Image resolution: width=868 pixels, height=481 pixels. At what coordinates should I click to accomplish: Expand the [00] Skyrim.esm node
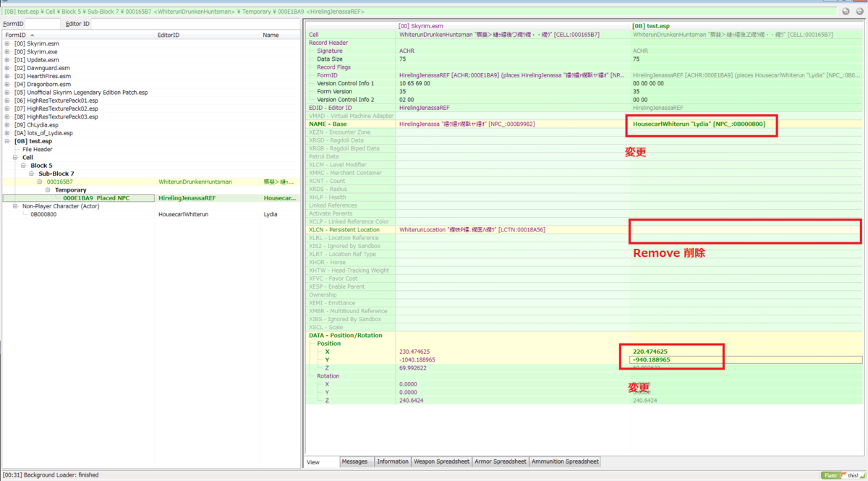pos(7,43)
